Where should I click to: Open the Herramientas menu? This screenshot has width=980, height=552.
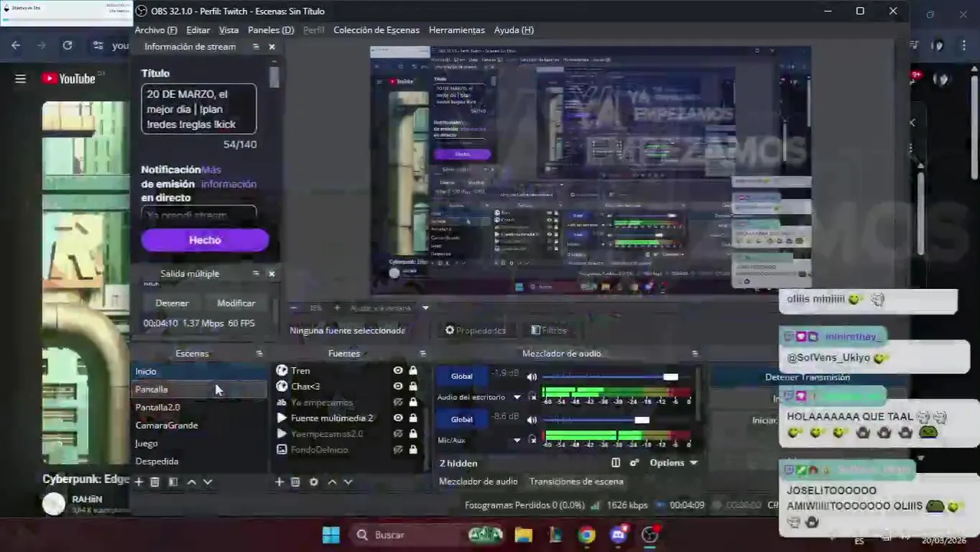click(457, 30)
